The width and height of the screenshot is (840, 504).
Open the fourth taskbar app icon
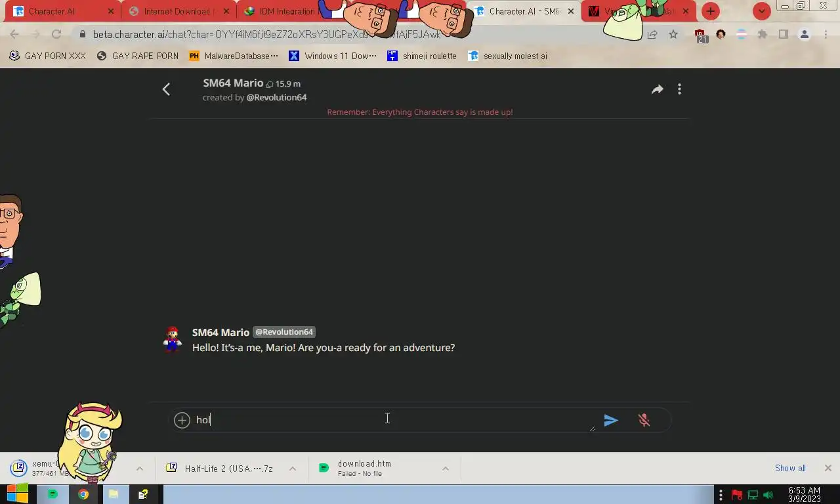click(143, 494)
